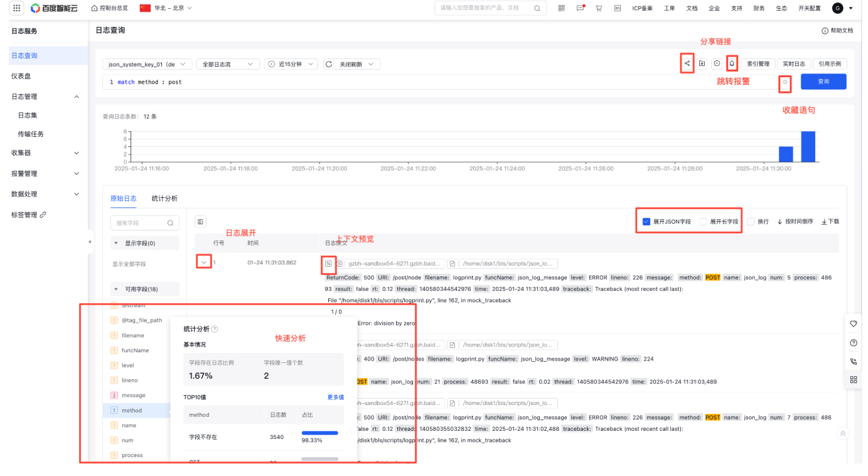Click the G user avatar
Image resolution: width=868 pixels, height=476 pixels.
click(837, 8)
